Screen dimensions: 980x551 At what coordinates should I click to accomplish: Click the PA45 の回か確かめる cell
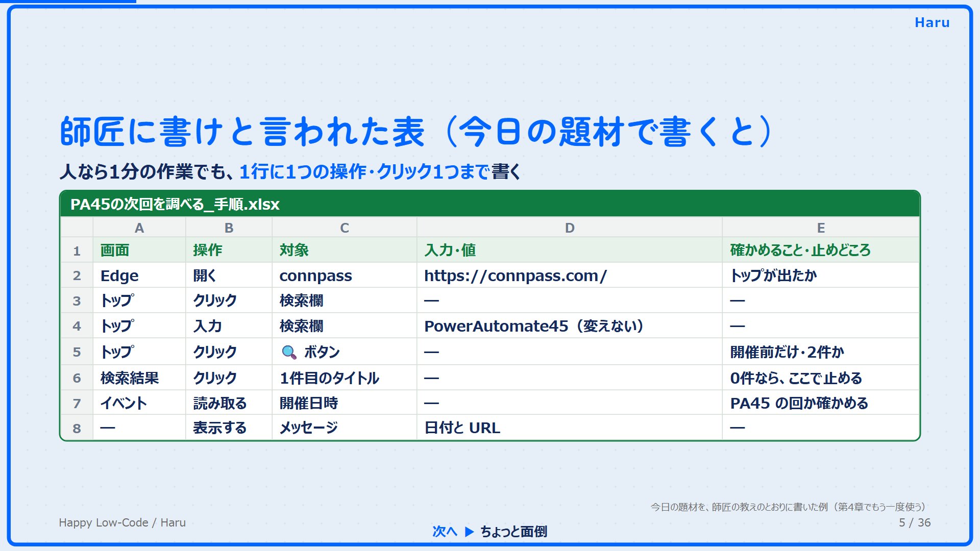click(820, 403)
